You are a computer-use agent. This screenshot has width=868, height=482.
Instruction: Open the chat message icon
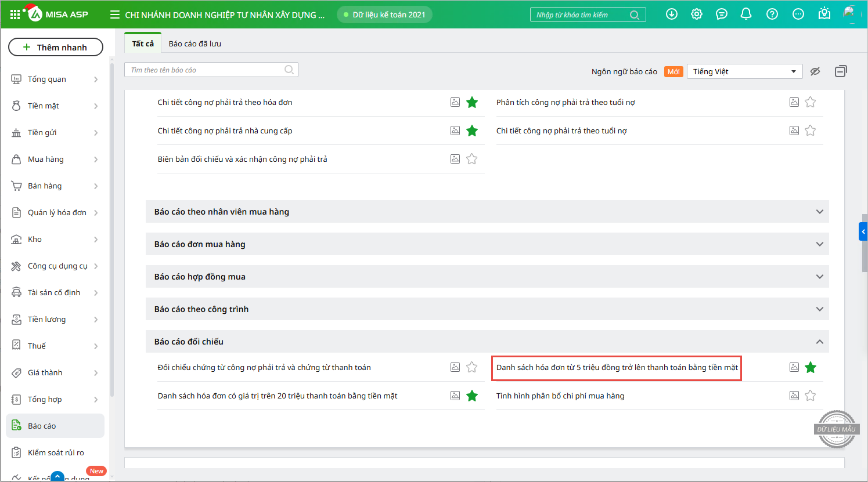click(722, 15)
